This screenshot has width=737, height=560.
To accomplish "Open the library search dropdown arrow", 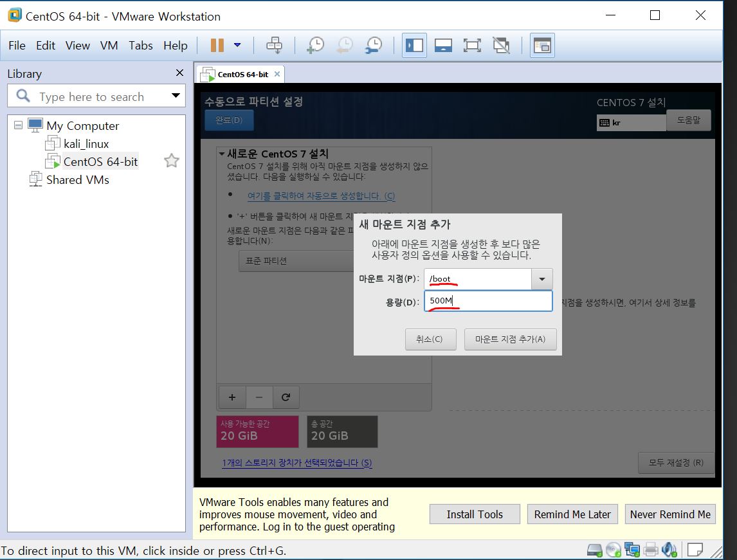I will tap(176, 95).
